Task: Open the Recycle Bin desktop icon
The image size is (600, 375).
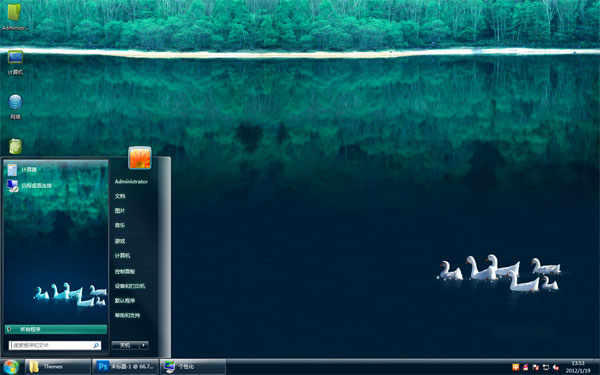Action: click(15, 146)
